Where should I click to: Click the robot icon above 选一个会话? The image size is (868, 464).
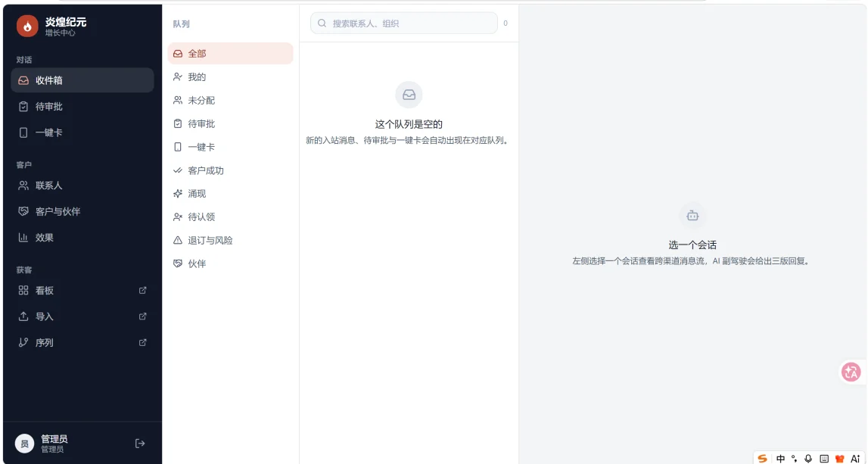pos(692,216)
